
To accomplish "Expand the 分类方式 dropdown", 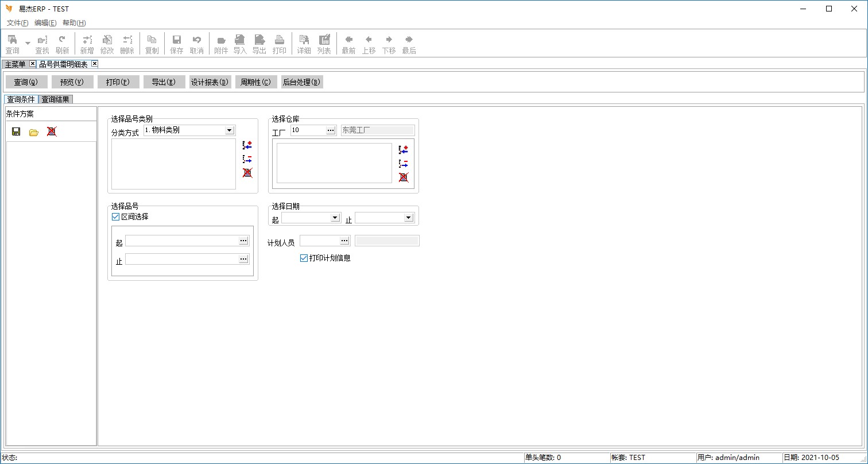I will 230,130.
